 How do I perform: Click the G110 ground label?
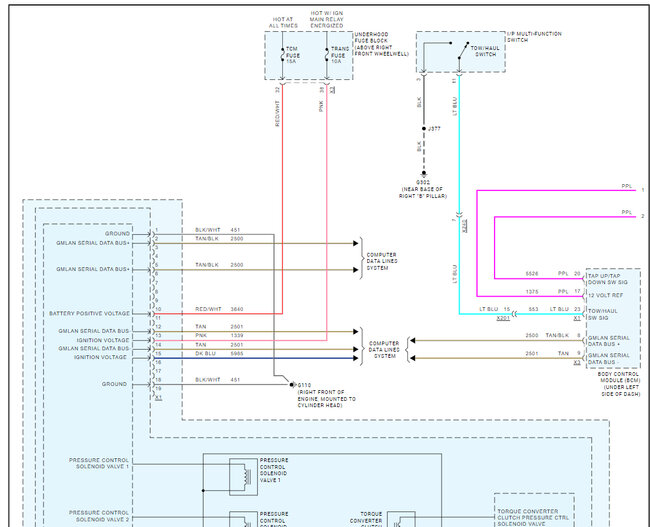[x=304, y=385]
